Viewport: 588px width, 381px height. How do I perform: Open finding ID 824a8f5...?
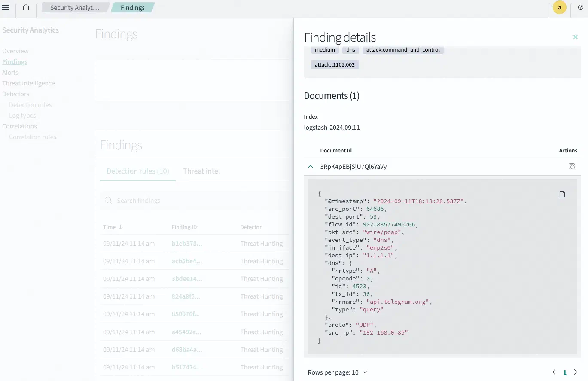186,296
